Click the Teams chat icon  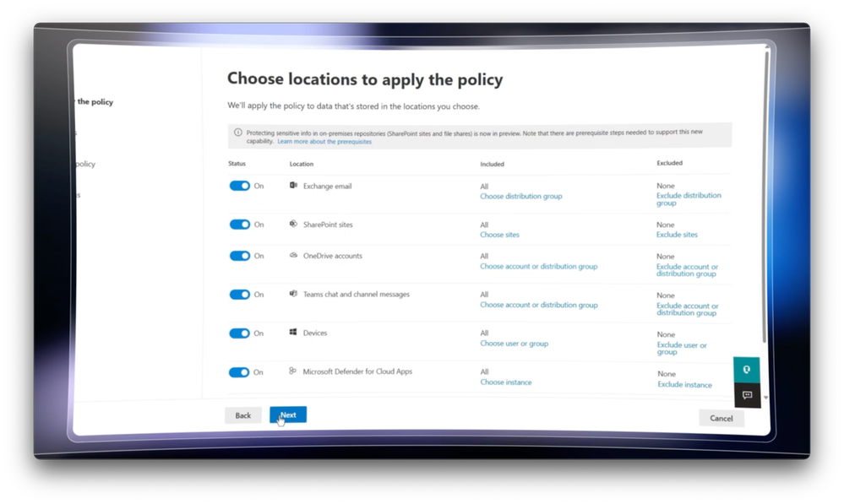pyautogui.click(x=293, y=294)
